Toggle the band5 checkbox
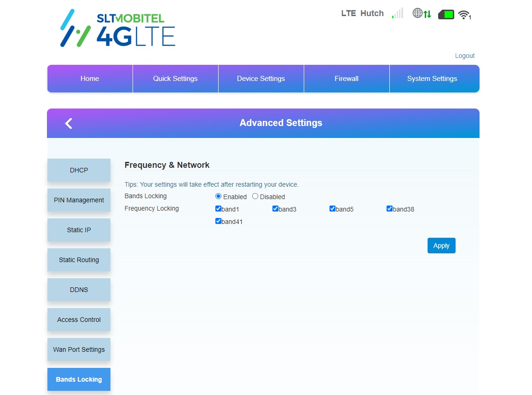Viewport: 532px width, 395px height. tap(332, 208)
